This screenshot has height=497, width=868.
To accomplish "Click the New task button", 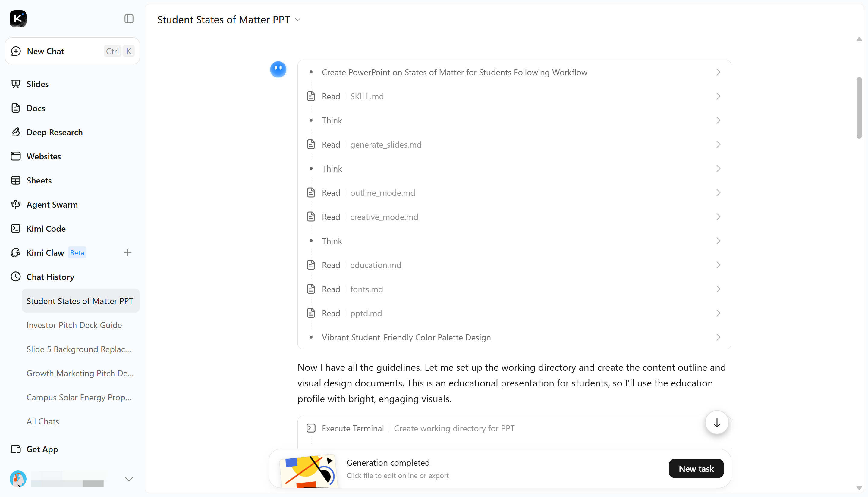I will pyautogui.click(x=696, y=469).
